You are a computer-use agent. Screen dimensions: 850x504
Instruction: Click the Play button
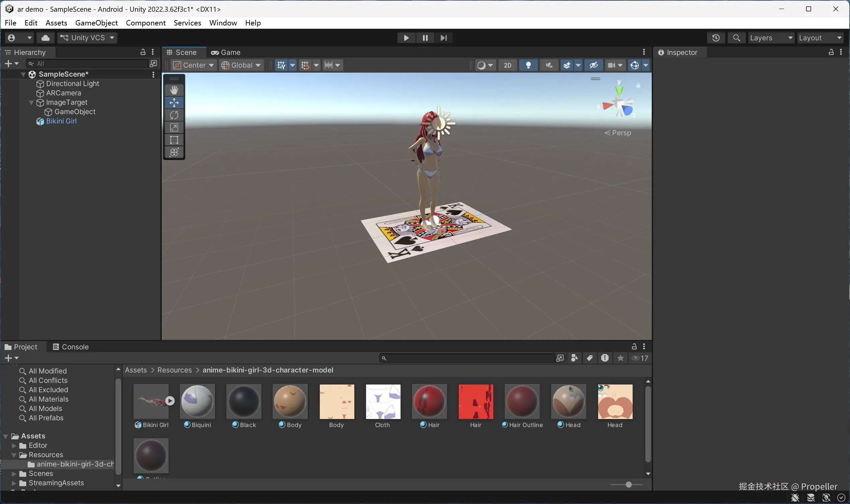click(406, 38)
